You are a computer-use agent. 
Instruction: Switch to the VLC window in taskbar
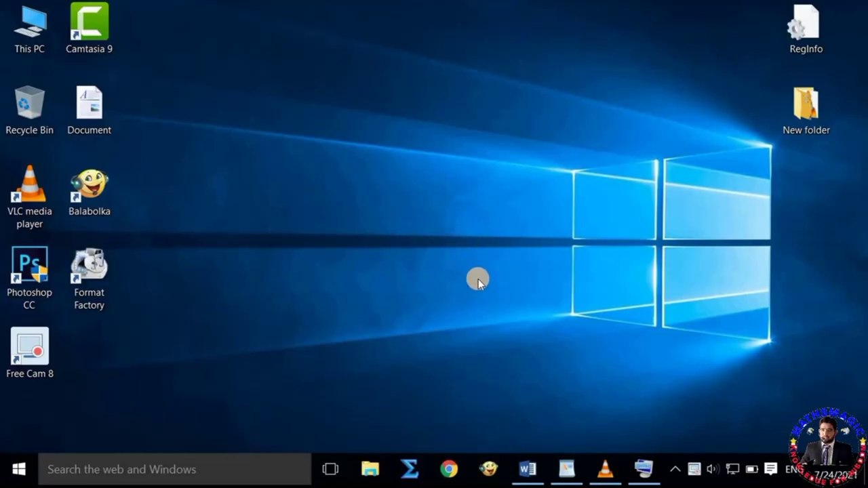[x=605, y=469]
